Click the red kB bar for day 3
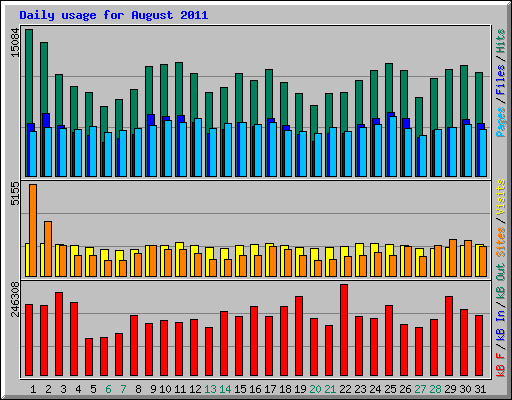 click(x=59, y=334)
